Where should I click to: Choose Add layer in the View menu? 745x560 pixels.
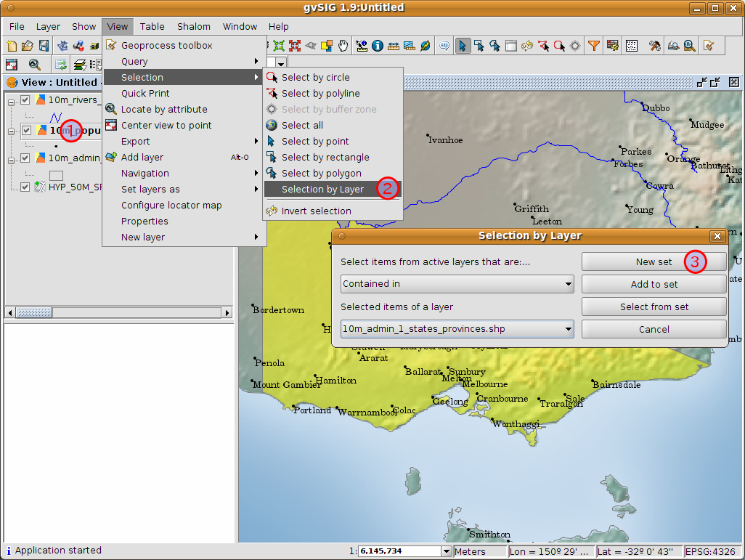point(184,158)
